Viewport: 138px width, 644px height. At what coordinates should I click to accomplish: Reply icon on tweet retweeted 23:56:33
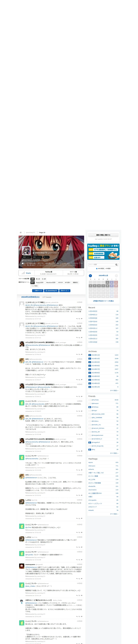pyautogui.click(x=77, y=355)
